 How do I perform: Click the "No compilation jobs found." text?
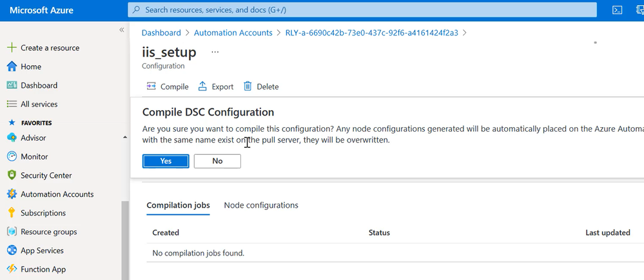(199, 254)
